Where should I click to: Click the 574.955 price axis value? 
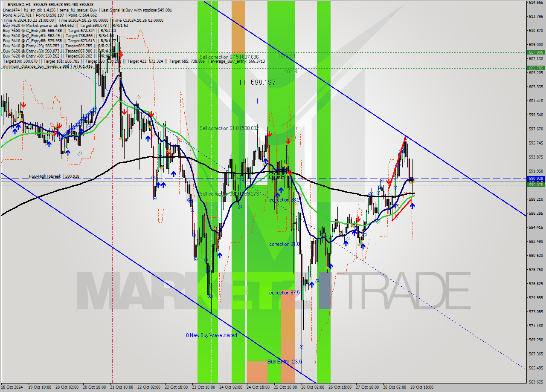click(536, 297)
